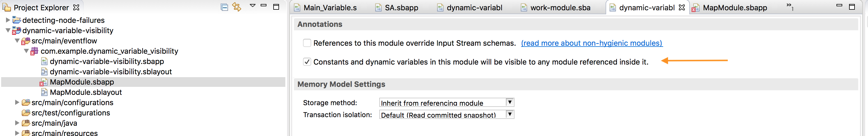Show hidden editor tabs list
868x136 pixels.
pos(790,6)
